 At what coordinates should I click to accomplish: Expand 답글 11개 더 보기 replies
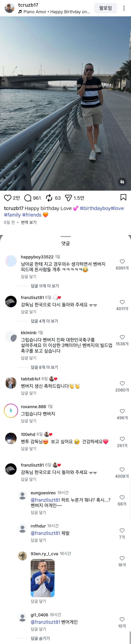click(45, 286)
